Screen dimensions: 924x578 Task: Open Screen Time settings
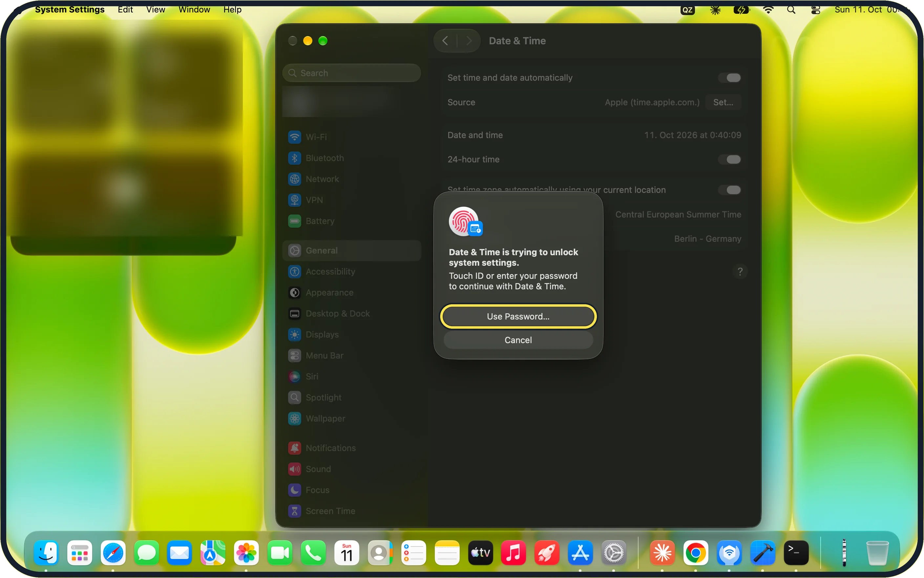pyautogui.click(x=351, y=511)
